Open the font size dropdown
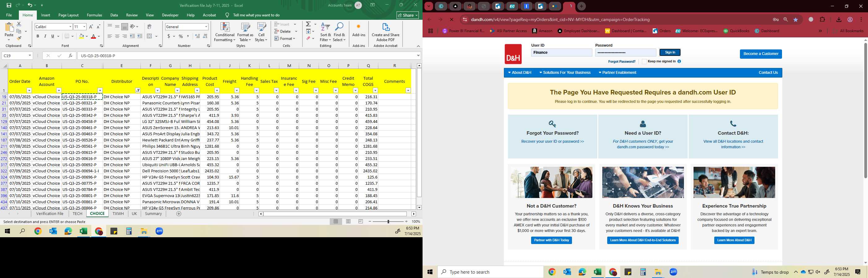868x278 pixels. click(84, 27)
